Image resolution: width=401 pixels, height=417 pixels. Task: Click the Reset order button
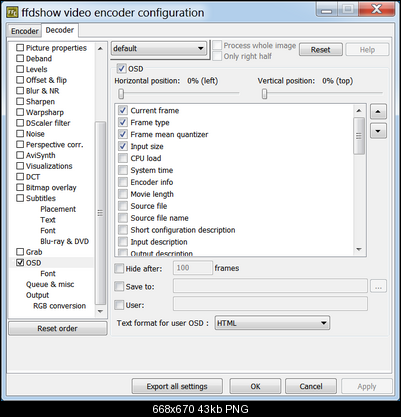click(57, 328)
